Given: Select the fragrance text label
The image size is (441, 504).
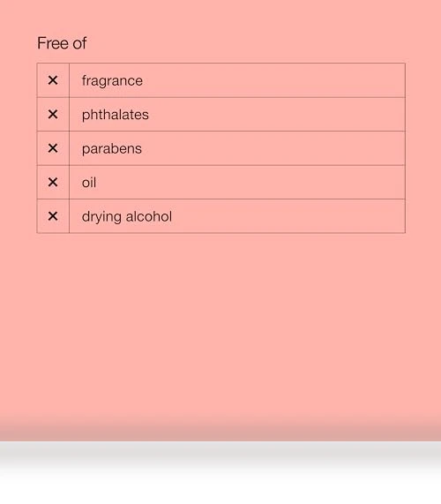Looking at the screenshot, I should pos(112,81).
